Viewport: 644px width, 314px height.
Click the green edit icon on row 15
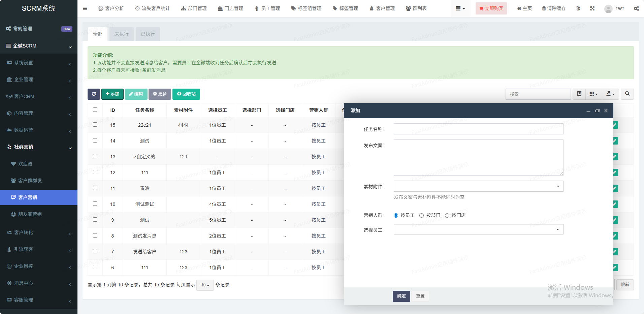[x=615, y=125]
